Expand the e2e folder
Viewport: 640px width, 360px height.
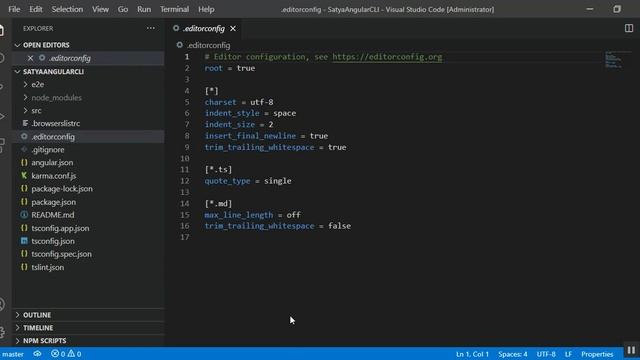[38, 84]
